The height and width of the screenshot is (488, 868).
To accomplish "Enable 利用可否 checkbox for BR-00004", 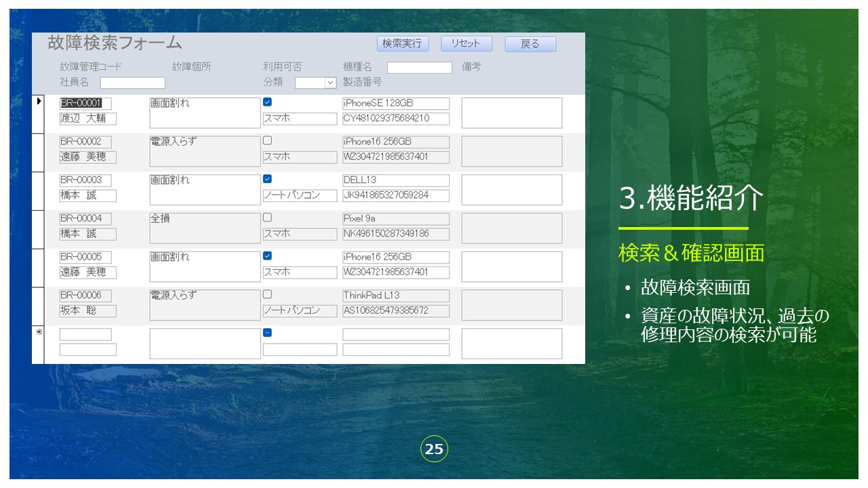I will (x=267, y=218).
